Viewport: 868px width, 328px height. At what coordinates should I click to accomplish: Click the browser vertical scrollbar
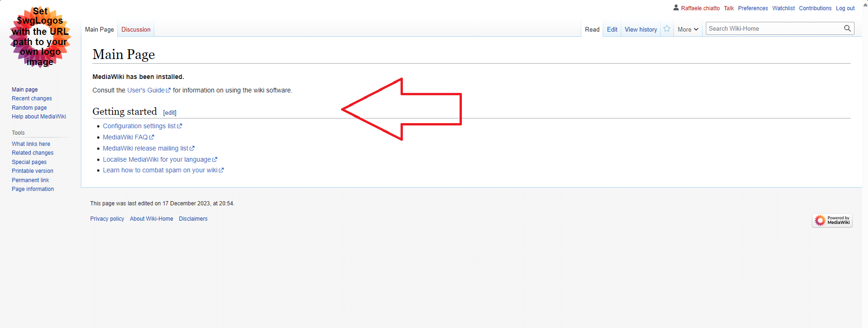pyautogui.click(x=865, y=164)
